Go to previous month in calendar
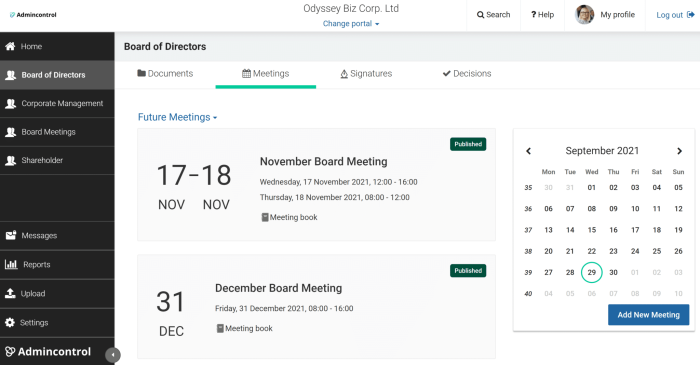Viewport: 700px width, 365px height. [x=529, y=151]
